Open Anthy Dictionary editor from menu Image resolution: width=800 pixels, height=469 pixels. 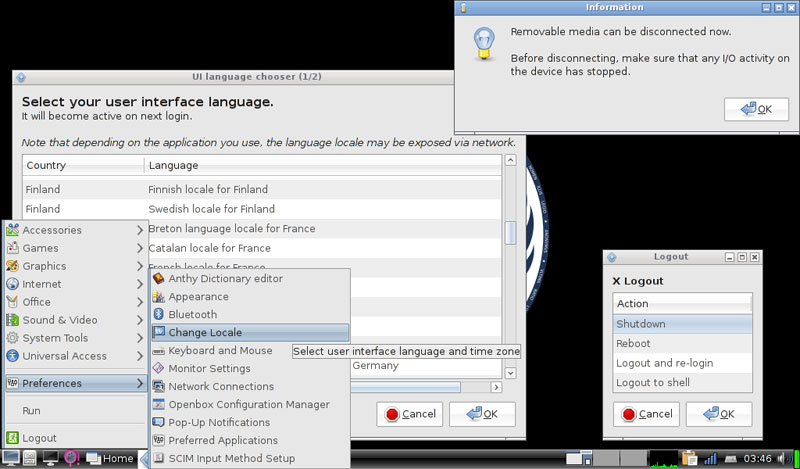tap(225, 279)
